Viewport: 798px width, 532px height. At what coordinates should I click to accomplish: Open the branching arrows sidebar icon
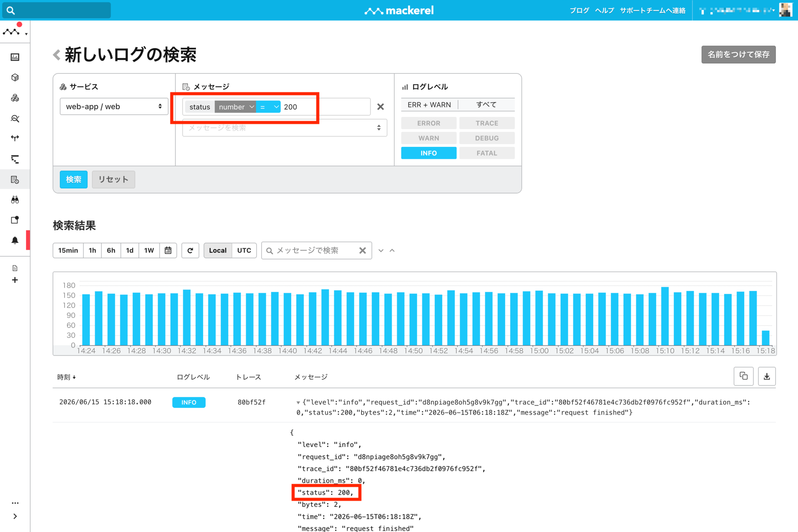(x=15, y=138)
